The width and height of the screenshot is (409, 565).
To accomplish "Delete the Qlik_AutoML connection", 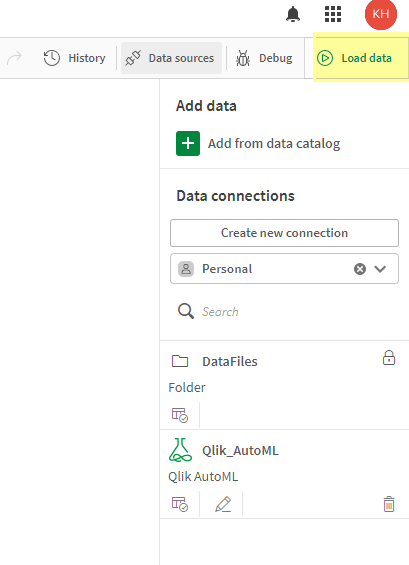I will point(389,504).
